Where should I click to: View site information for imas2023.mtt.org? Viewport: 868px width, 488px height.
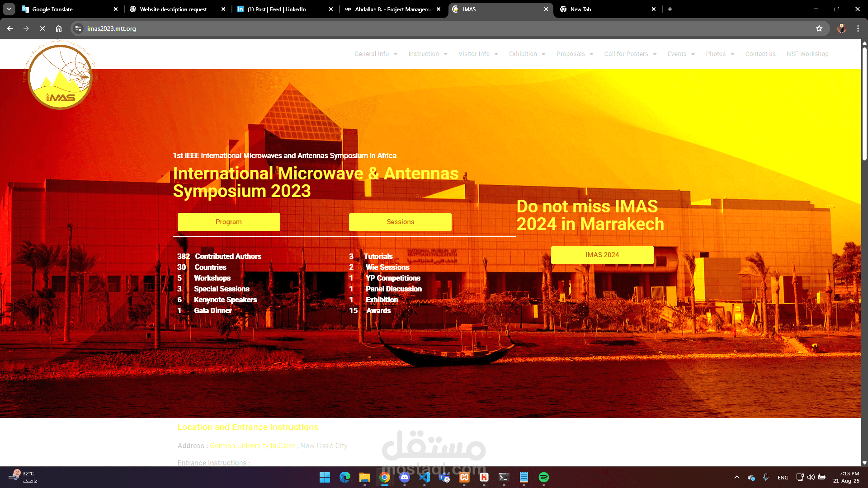(x=78, y=28)
